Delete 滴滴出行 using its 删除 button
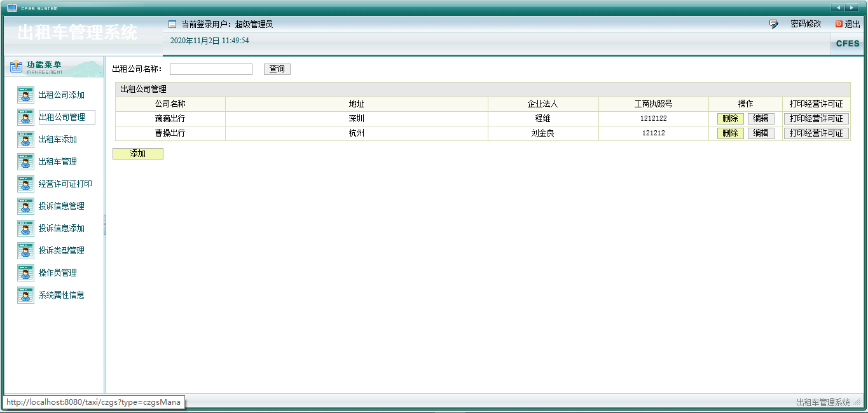Viewport: 868px width, 413px height. (x=729, y=118)
